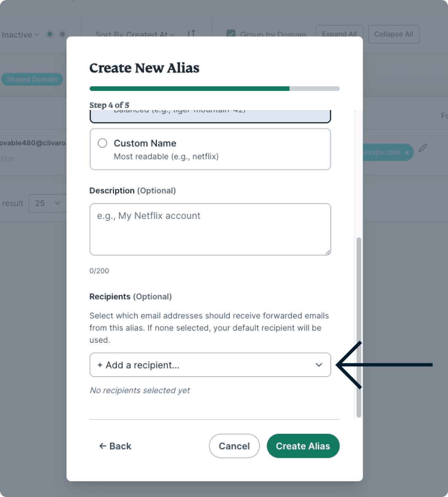Click the back arrow icon in the dialog
448x497 pixels.
pos(103,446)
